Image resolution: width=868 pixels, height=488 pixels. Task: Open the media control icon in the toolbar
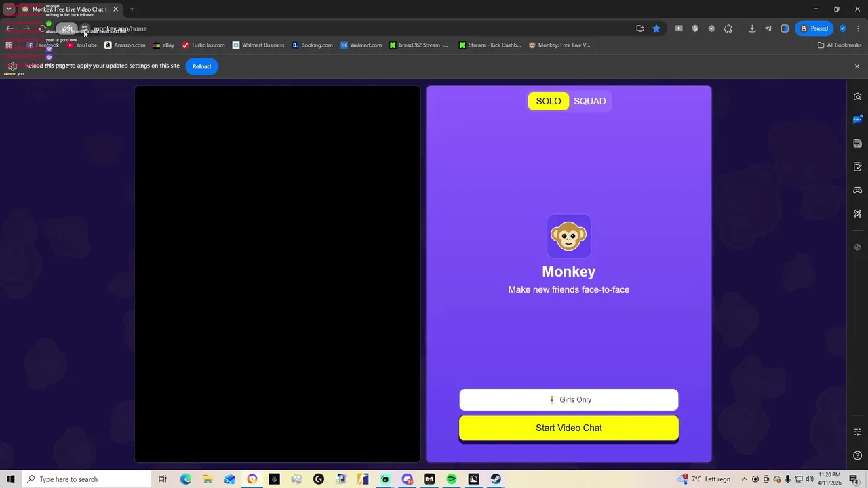point(768,28)
